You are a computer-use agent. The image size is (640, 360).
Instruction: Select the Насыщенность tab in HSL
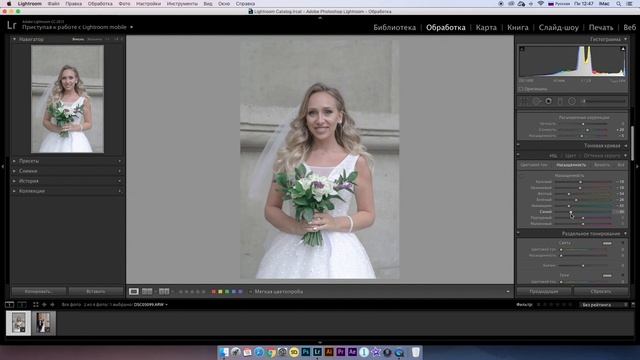(x=571, y=165)
